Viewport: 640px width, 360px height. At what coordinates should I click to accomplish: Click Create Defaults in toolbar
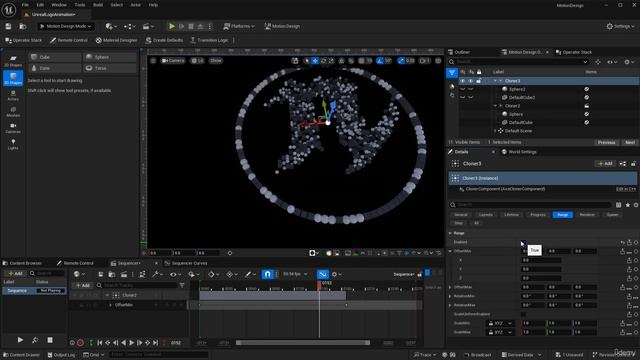coord(164,40)
